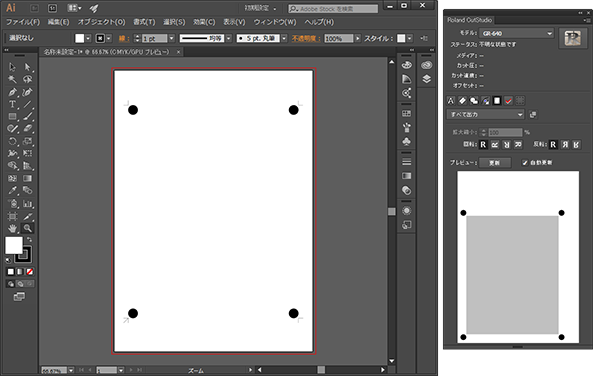Open the ヘルプ(H) menu
The height and width of the screenshot is (376, 593).
(319, 22)
